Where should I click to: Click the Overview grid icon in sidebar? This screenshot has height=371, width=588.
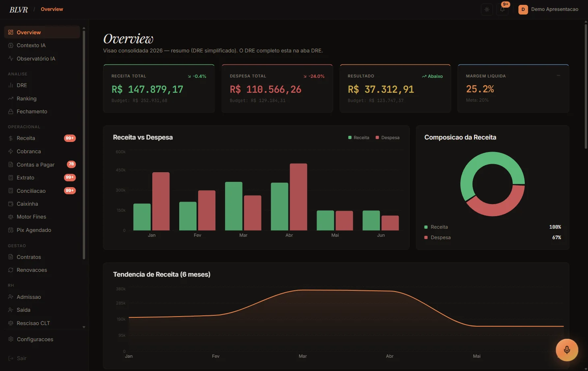[11, 32]
